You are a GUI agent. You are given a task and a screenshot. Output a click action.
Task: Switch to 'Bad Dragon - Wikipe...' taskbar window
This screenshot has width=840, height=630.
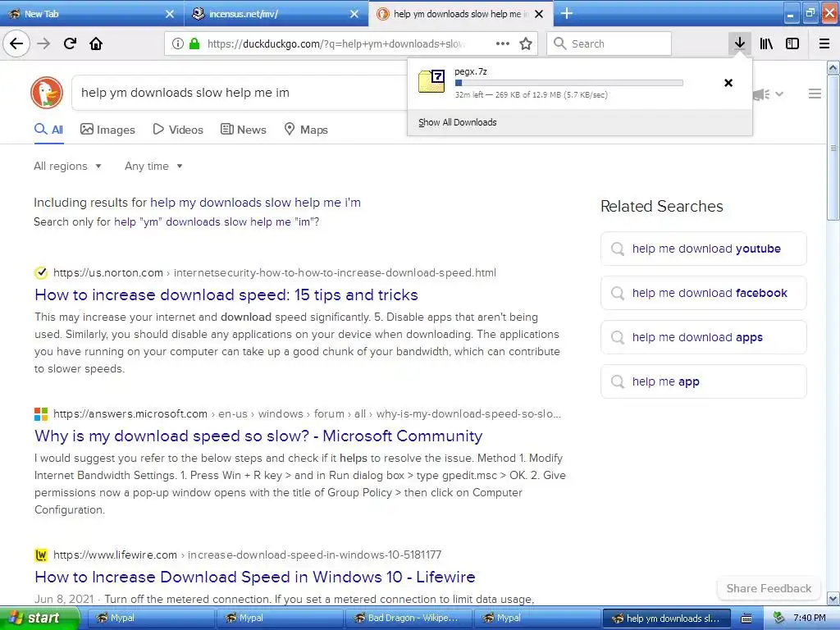pos(409,619)
